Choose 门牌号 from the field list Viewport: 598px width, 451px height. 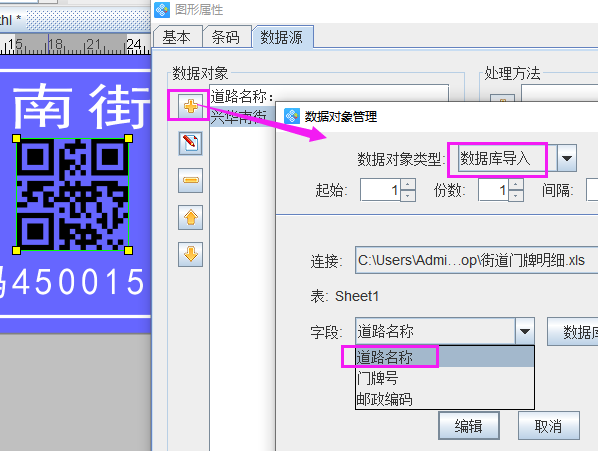click(x=445, y=378)
